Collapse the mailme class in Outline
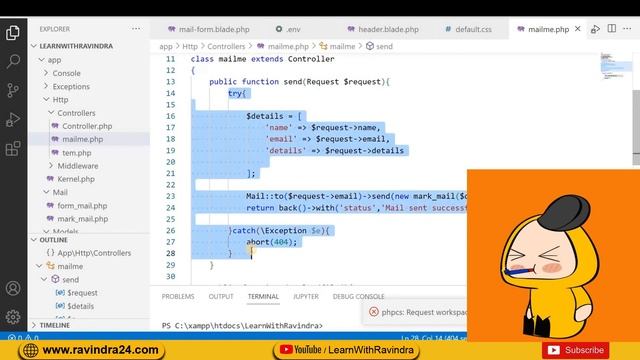The width and height of the screenshot is (640, 360). [70, 266]
